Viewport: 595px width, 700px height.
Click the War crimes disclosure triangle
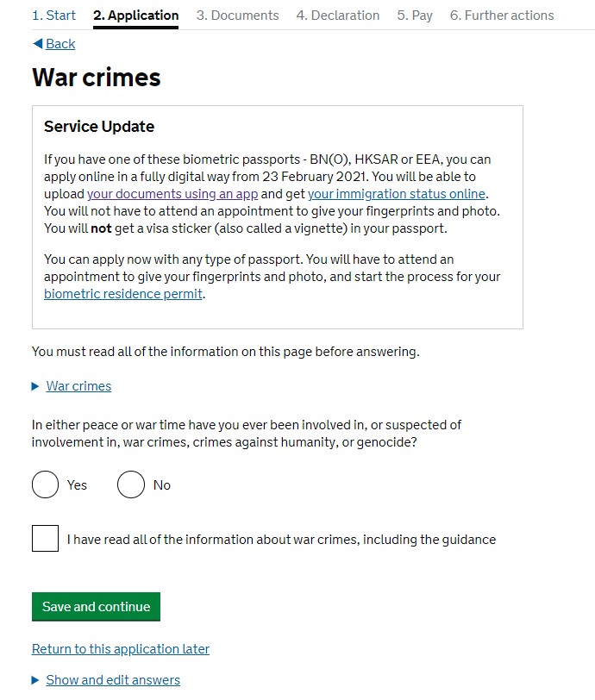pos(35,386)
